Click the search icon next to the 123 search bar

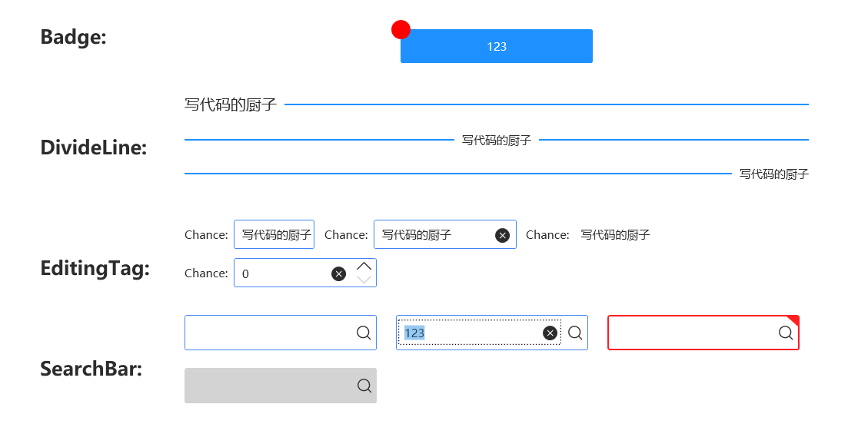pos(575,333)
